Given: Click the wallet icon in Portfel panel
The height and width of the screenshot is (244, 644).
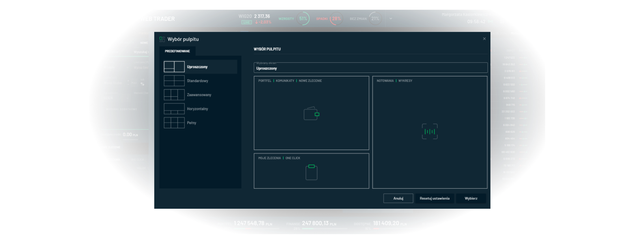Looking at the screenshot, I should point(311,113).
